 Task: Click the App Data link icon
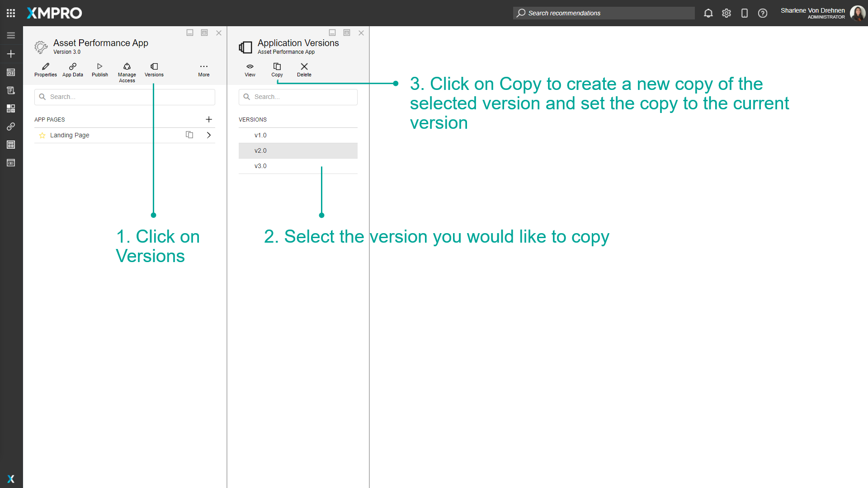73,70
